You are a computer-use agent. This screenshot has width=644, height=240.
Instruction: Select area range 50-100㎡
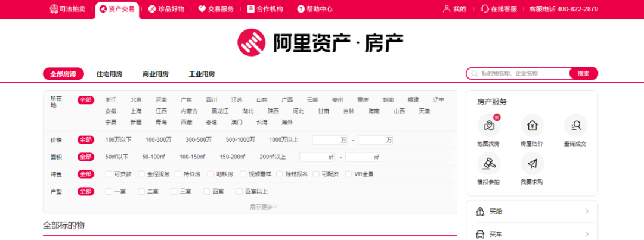[154, 157]
